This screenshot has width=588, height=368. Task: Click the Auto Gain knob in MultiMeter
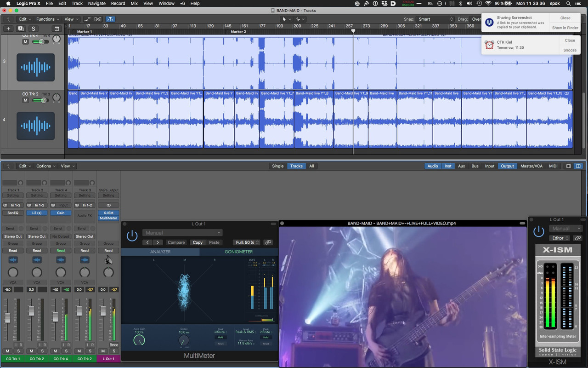click(x=139, y=340)
